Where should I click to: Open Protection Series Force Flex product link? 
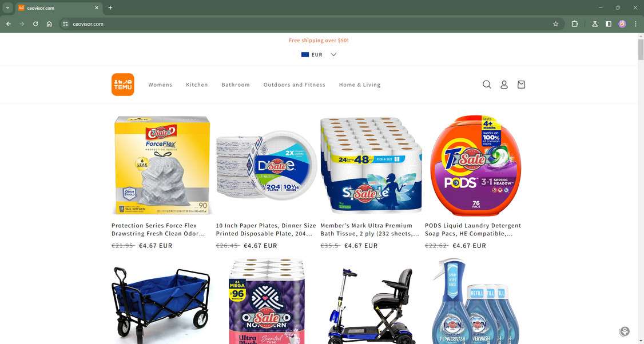(x=158, y=230)
